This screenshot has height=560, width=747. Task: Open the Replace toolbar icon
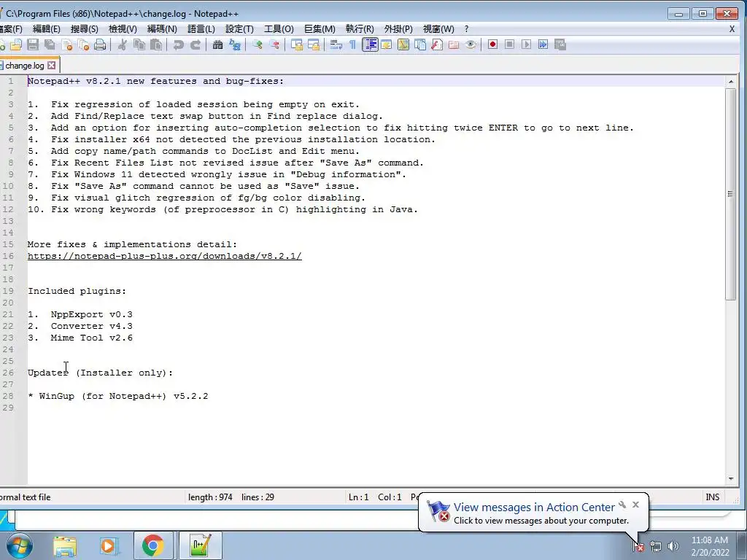(x=234, y=44)
